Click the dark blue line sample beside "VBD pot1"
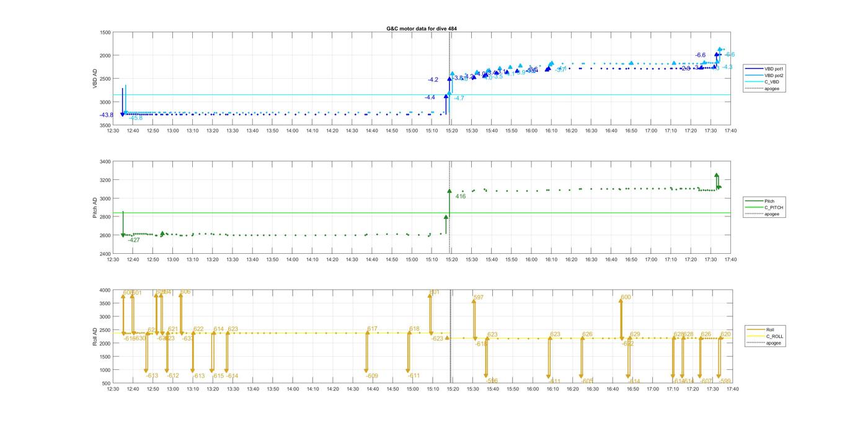Viewport: 868px width, 430px height. (755, 69)
